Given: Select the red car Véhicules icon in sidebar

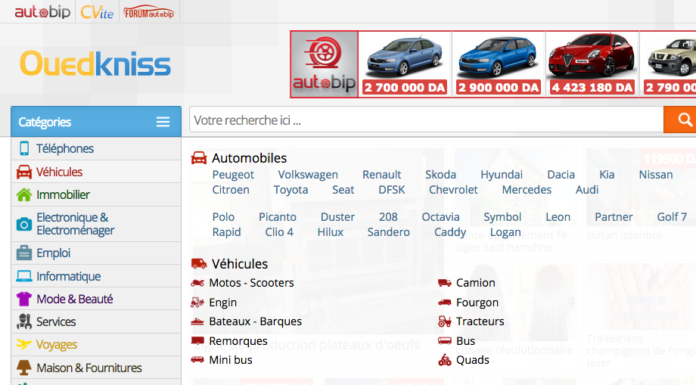Looking at the screenshot, I should pyautogui.click(x=24, y=172).
